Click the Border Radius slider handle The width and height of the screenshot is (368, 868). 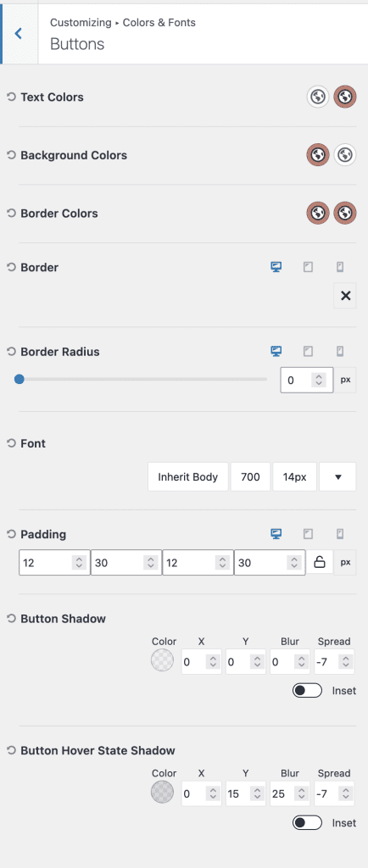(20, 379)
